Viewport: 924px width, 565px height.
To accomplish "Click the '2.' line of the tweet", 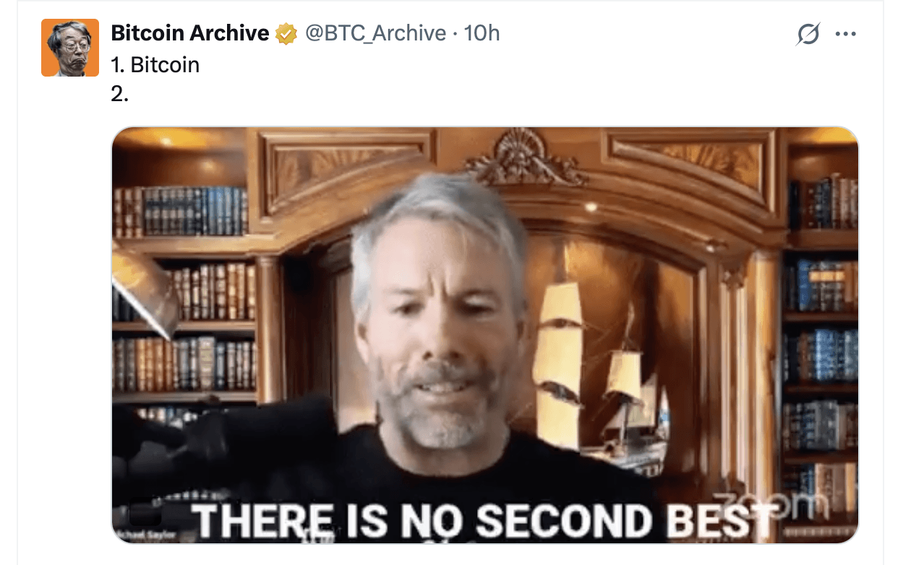I will [x=120, y=94].
